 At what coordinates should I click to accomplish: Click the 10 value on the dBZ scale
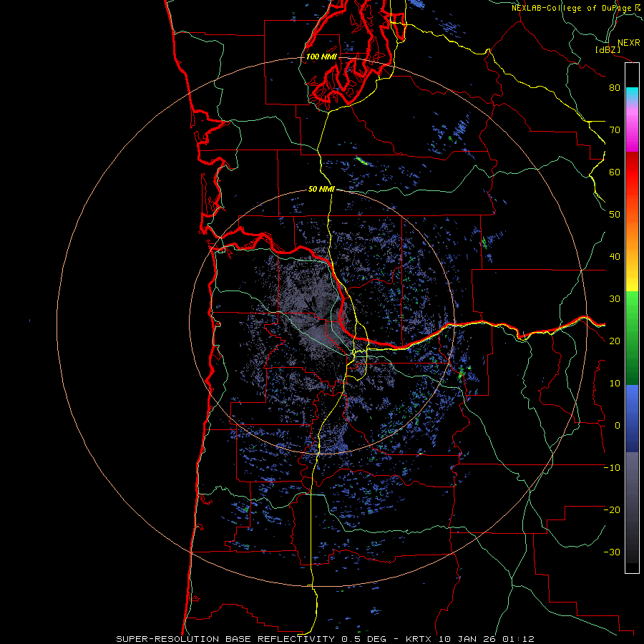(x=615, y=384)
